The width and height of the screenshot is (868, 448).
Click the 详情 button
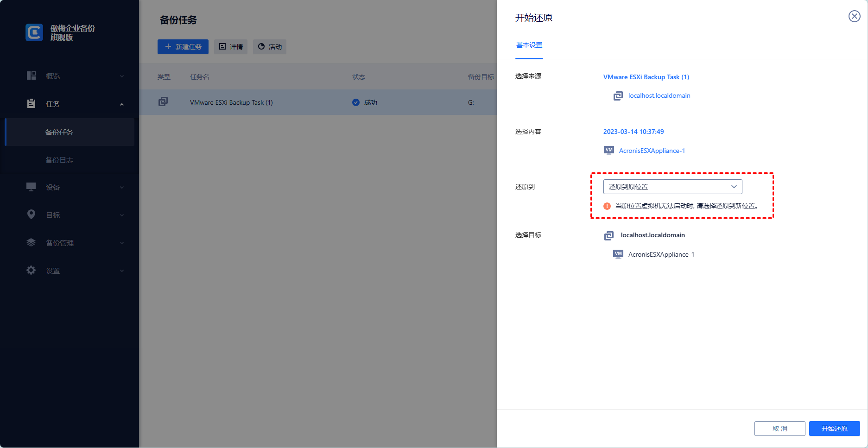tap(231, 47)
